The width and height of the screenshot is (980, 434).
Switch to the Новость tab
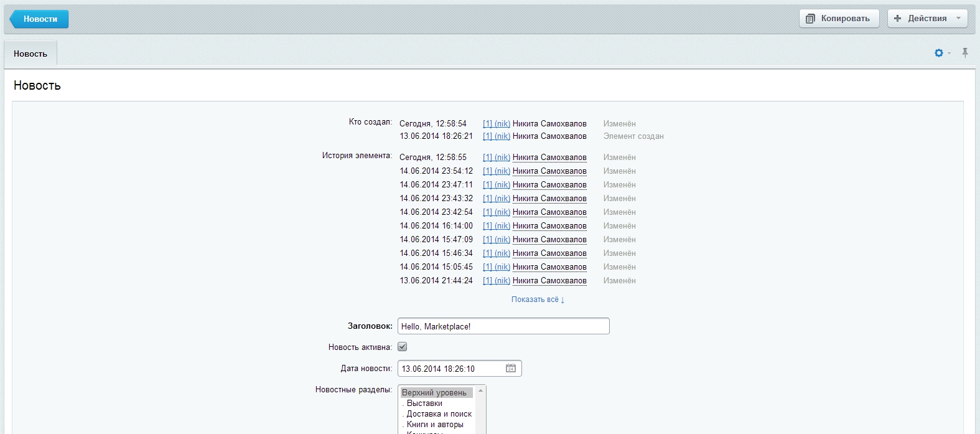(30, 54)
